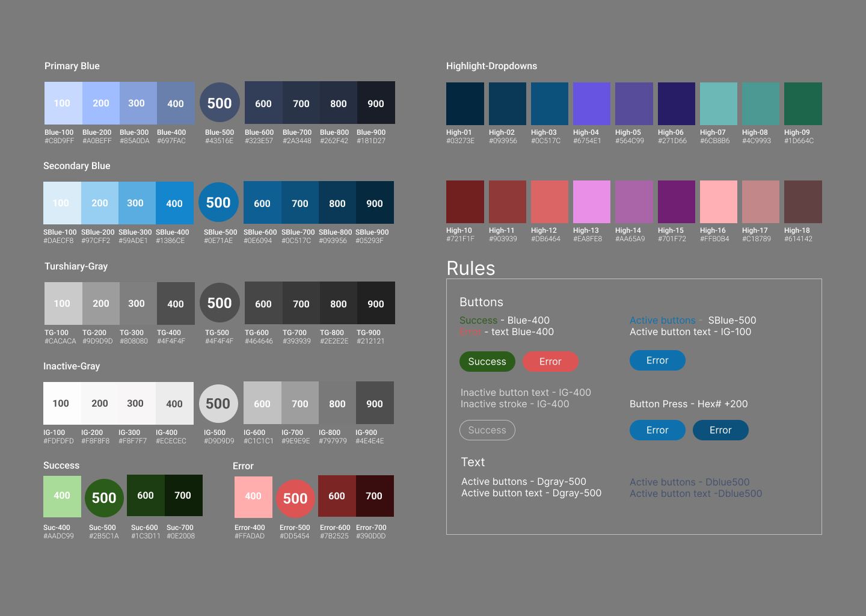Image resolution: width=866 pixels, height=616 pixels.
Task: Click the Highlight-Dropdowns heading
Action: 491,66
